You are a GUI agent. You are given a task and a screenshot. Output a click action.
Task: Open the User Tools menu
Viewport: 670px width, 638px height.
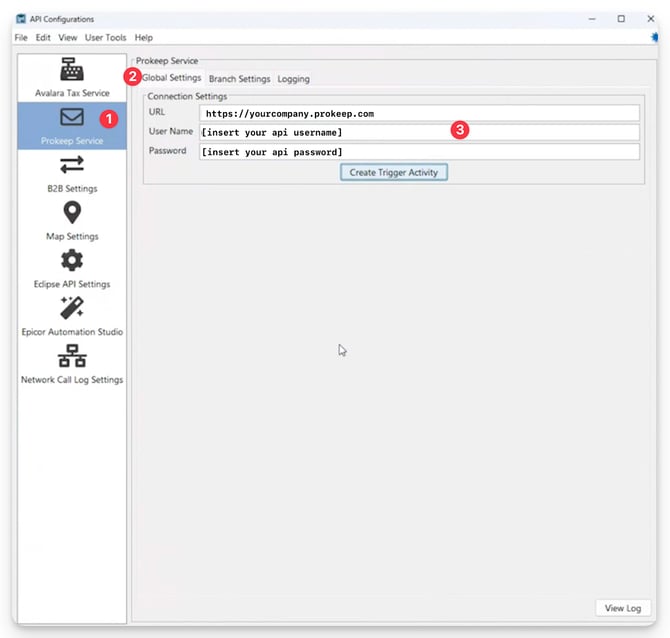tap(106, 37)
